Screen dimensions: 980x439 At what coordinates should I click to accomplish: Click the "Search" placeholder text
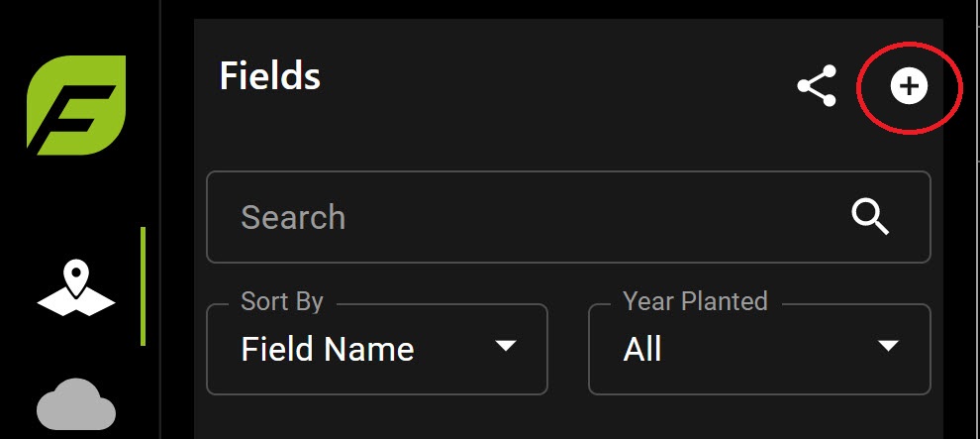coord(293,217)
